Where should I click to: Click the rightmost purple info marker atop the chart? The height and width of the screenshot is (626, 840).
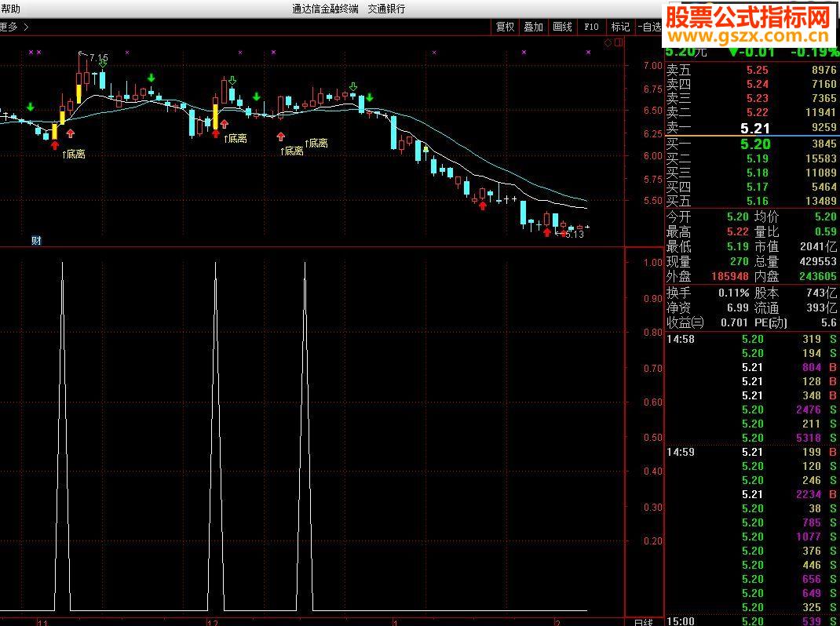pyautogui.click(x=588, y=53)
